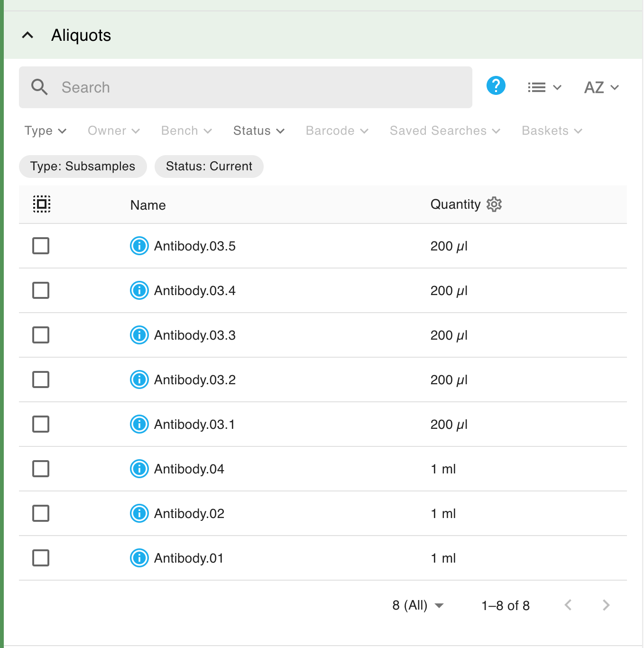Check the box for Antibody.03.4
644x648 pixels.
tap(41, 290)
